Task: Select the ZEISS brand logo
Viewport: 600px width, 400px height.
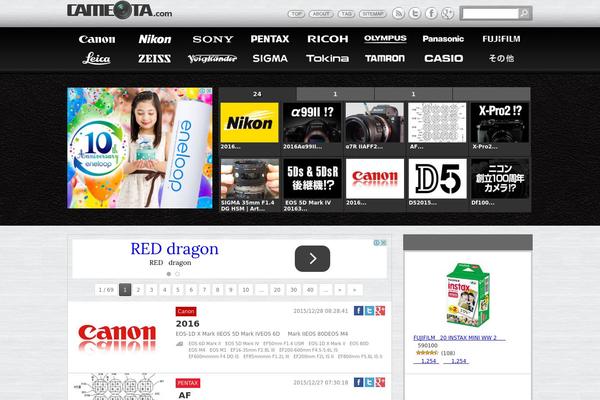Action: 155,59
